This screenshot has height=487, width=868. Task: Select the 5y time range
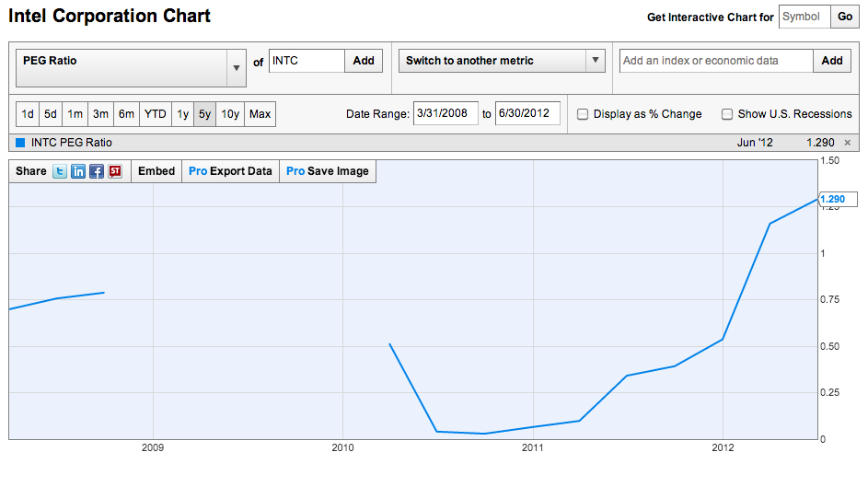(x=205, y=114)
